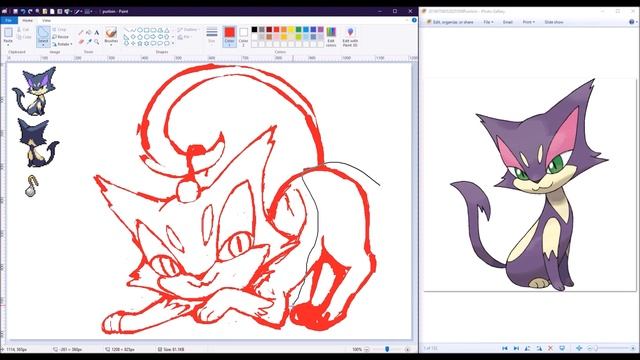Click the Paint zoom out minus button
640x360 pixels.
tap(367, 349)
